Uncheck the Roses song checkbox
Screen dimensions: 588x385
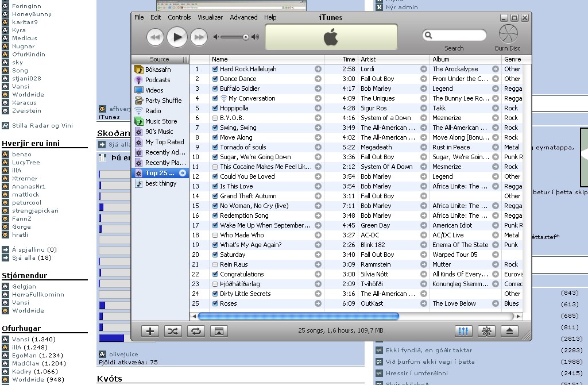(x=215, y=303)
